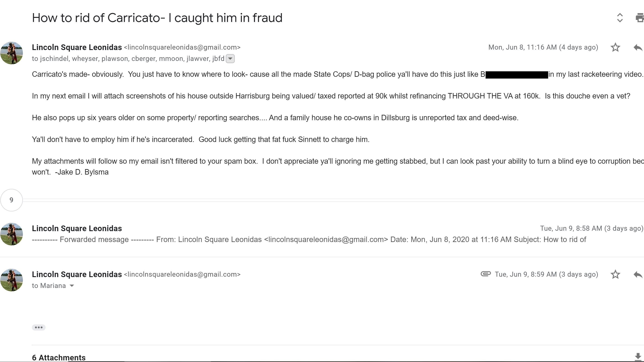Viewport: 644px width, 362px height.
Task: Reply to the Jun 9 8:59 AM message
Action: click(x=638, y=274)
